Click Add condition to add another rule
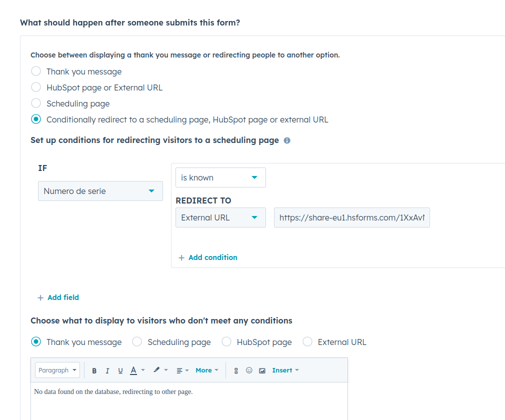This screenshot has height=420, width=505. pyautogui.click(x=207, y=257)
